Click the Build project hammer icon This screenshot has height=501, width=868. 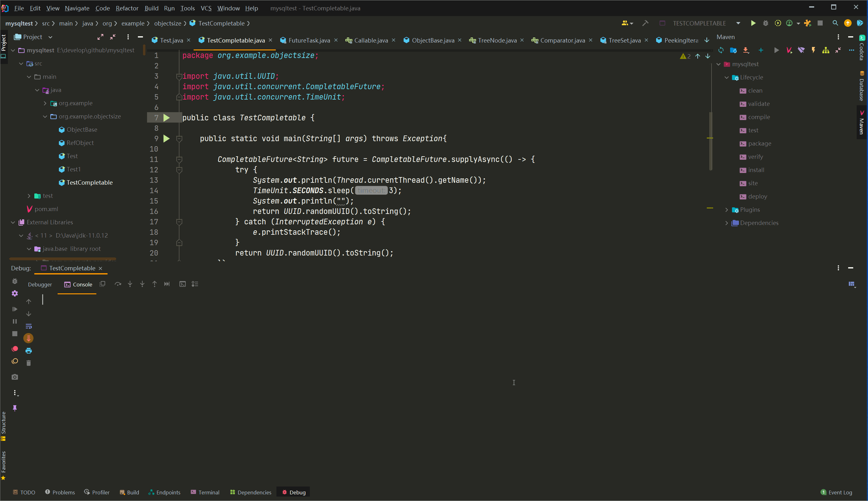tap(645, 23)
